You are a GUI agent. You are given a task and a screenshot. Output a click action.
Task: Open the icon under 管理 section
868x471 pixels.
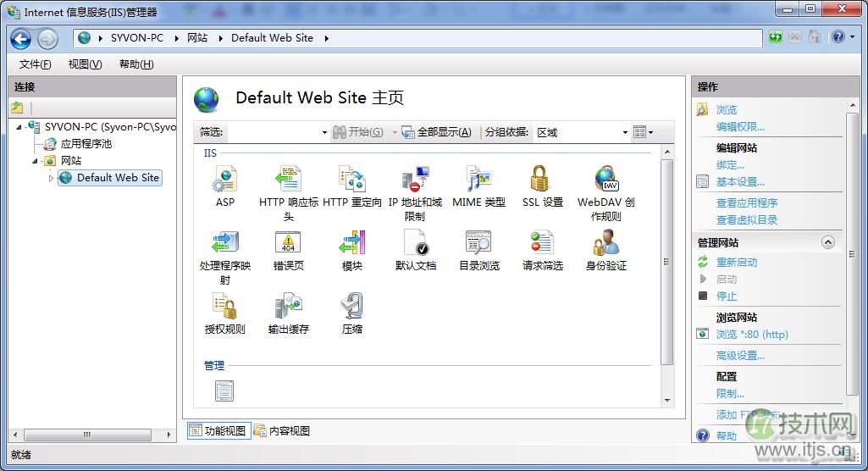[224, 391]
